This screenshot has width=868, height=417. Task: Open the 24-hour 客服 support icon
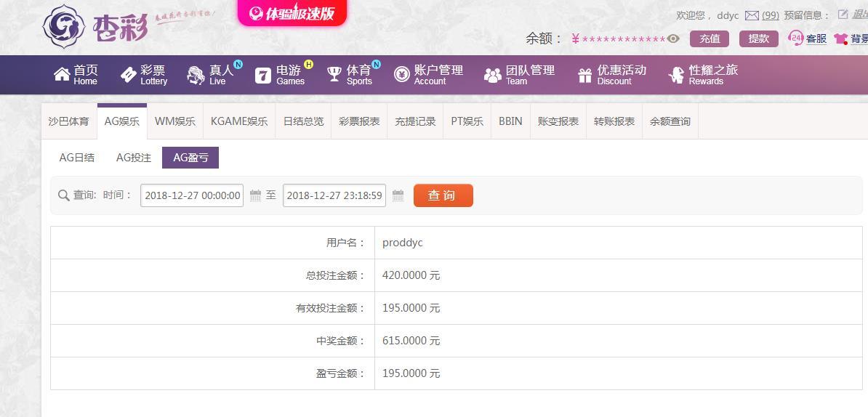pyautogui.click(x=797, y=39)
